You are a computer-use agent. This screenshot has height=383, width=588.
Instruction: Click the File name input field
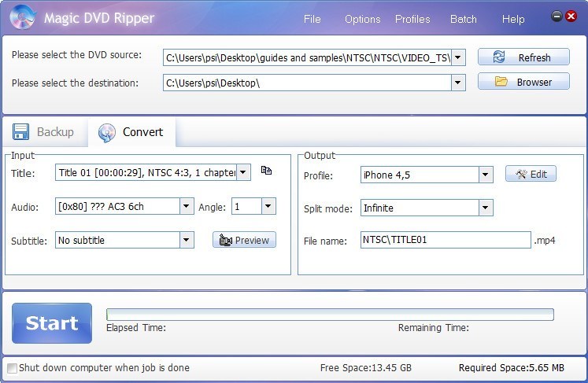[x=446, y=240]
